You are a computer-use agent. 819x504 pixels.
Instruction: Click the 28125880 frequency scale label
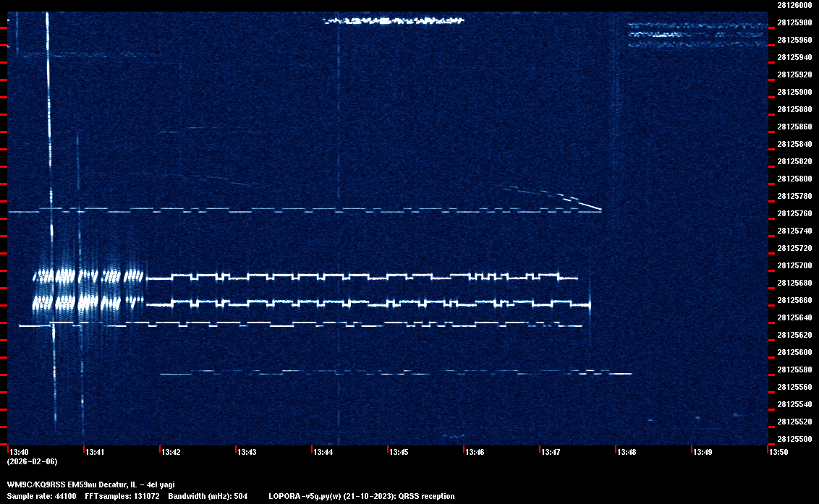pyautogui.click(x=794, y=109)
